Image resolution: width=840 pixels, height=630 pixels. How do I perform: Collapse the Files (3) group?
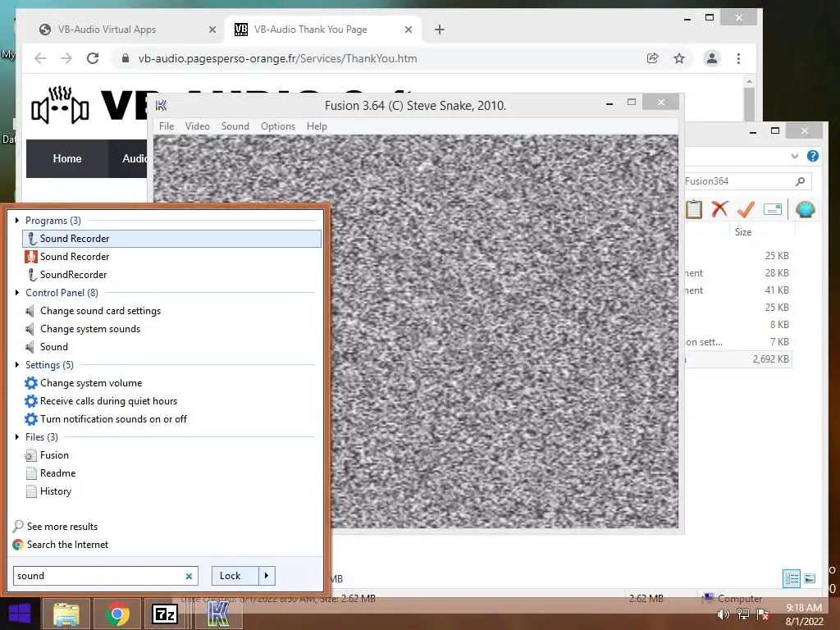pos(17,437)
